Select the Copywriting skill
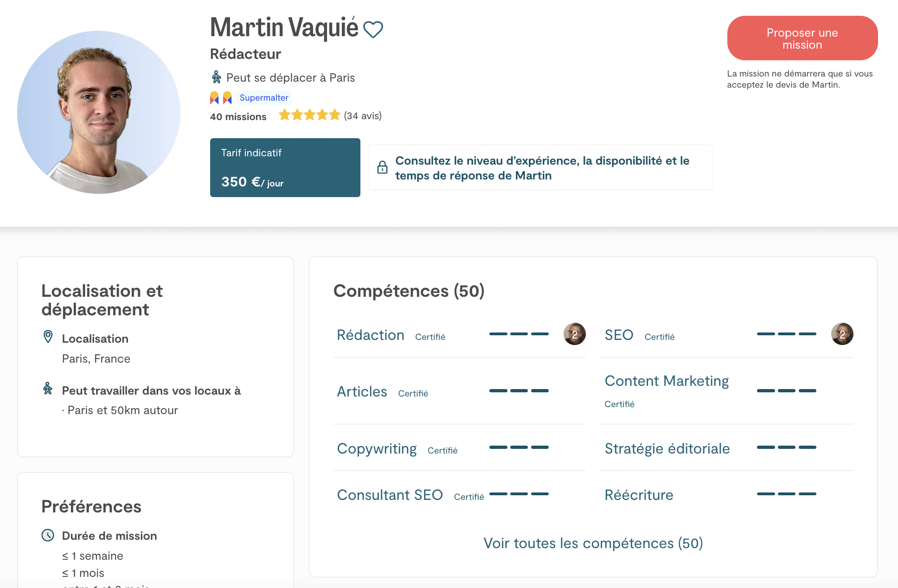Viewport: 898px width, 588px height. pyautogui.click(x=377, y=449)
